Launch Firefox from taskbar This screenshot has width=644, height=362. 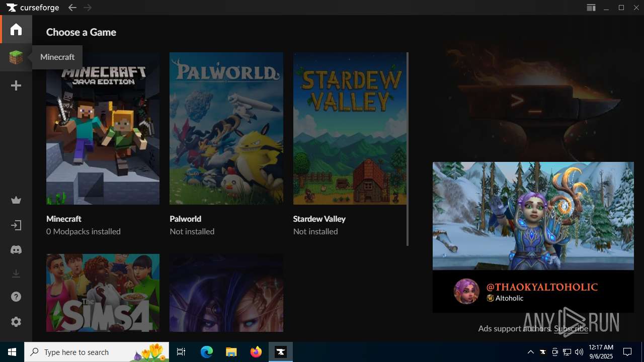[256, 352]
